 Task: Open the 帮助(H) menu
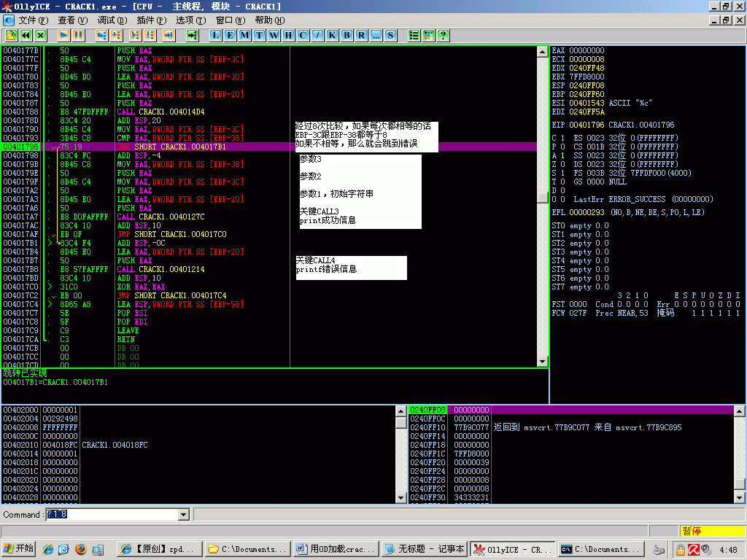(270, 20)
